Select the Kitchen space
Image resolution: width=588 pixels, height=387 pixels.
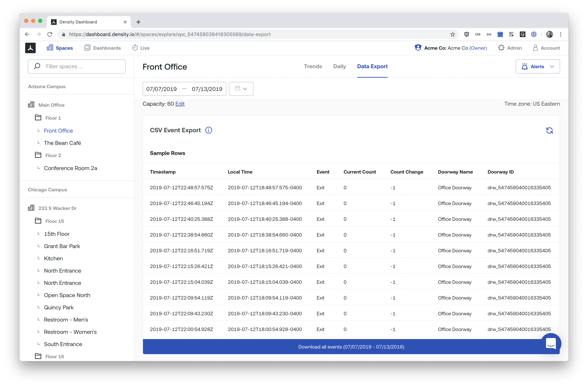(x=53, y=258)
